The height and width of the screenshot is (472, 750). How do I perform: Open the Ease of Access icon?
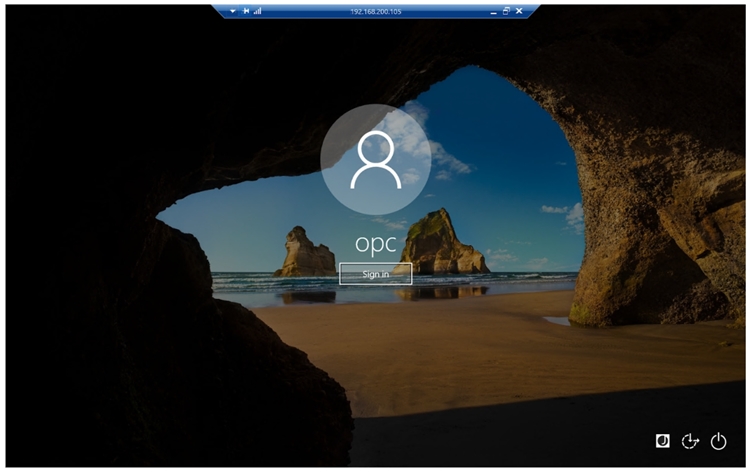coord(689,441)
